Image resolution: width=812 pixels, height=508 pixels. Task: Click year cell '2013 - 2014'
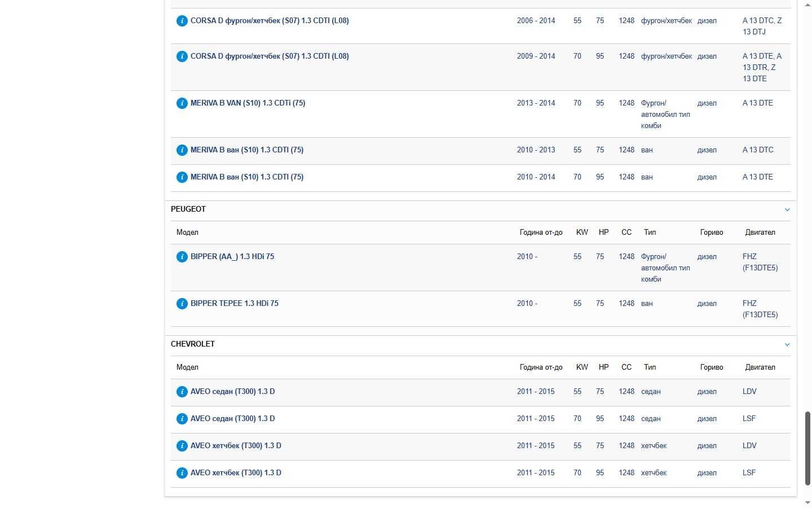[x=536, y=103]
